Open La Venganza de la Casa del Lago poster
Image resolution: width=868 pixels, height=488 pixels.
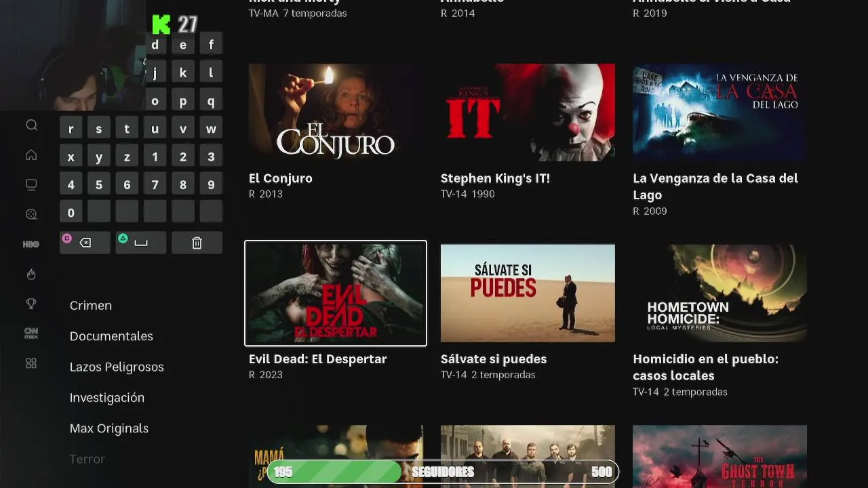(719, 113)
